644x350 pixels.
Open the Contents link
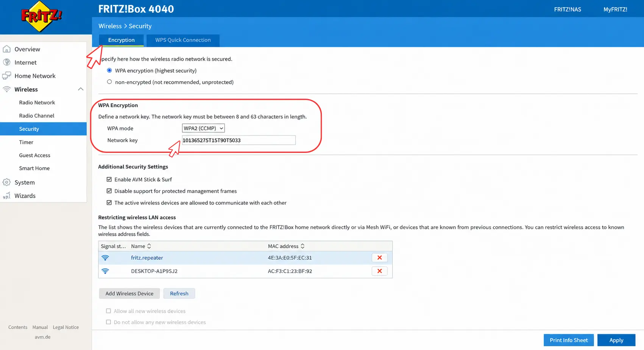coord(18,327)
